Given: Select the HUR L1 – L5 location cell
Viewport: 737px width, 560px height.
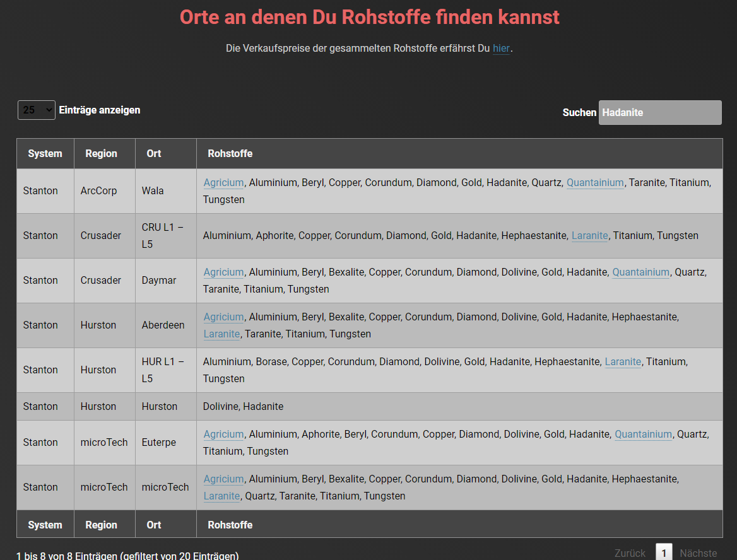Looking at the screenshot, I should [x=165, y=370].
